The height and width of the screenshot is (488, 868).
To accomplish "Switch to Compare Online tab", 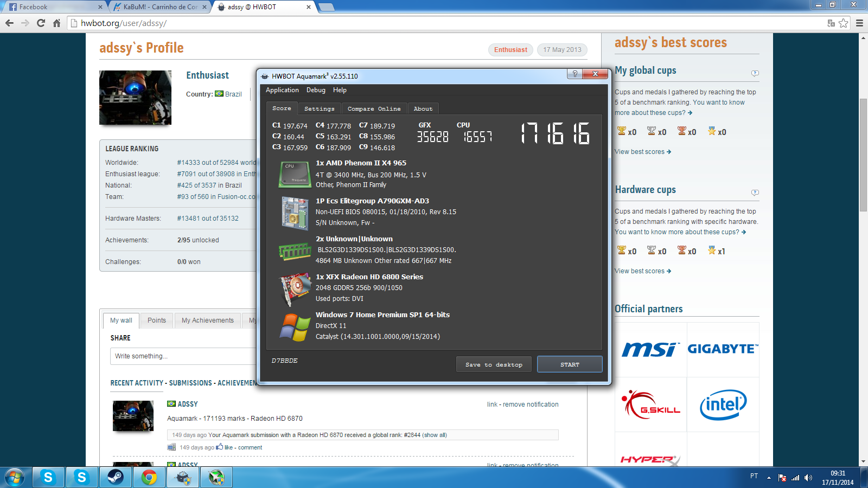I will [x=374, y=108].
